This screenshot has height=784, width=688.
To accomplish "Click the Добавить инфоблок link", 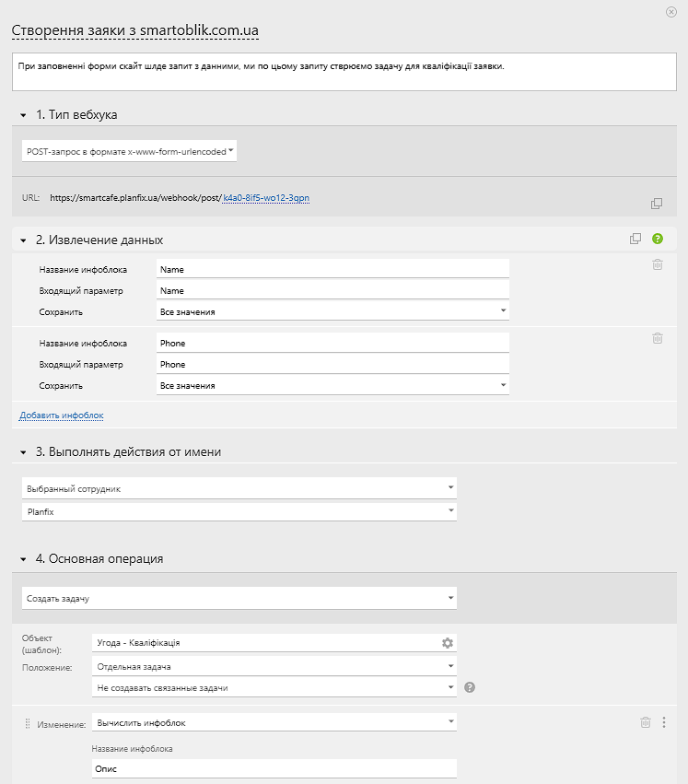I will (x=62, y=415).
